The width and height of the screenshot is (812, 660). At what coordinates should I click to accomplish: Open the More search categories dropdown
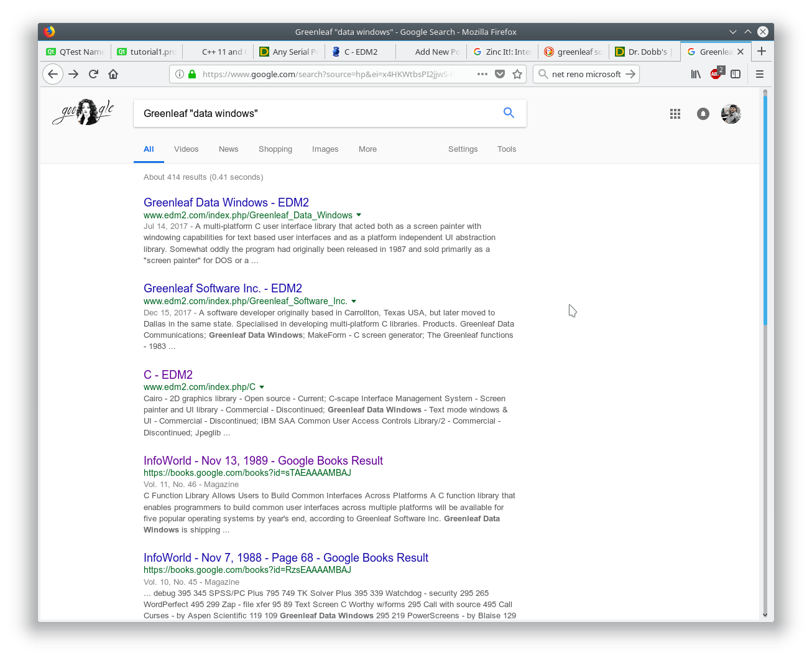(367, 149)
